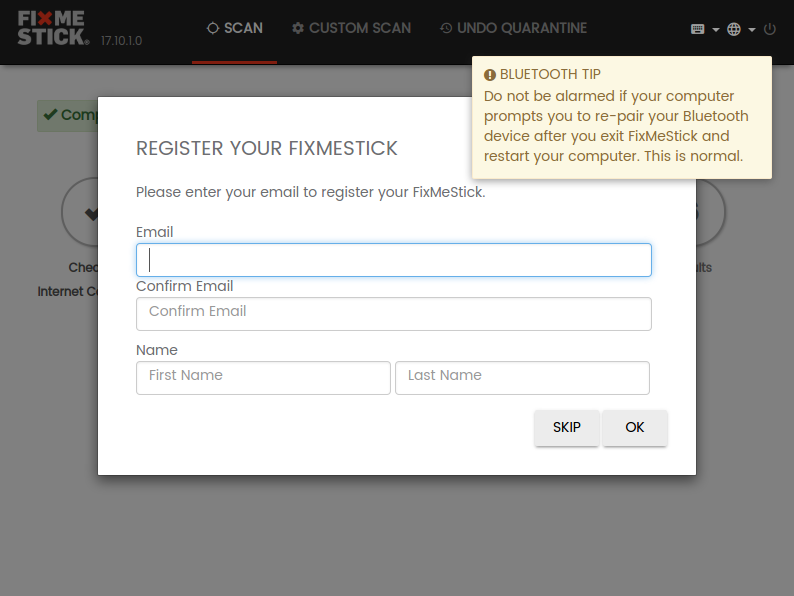Click the Bluetooth tip notification text
Screen dimensions: 794x596
coord(616,126)
